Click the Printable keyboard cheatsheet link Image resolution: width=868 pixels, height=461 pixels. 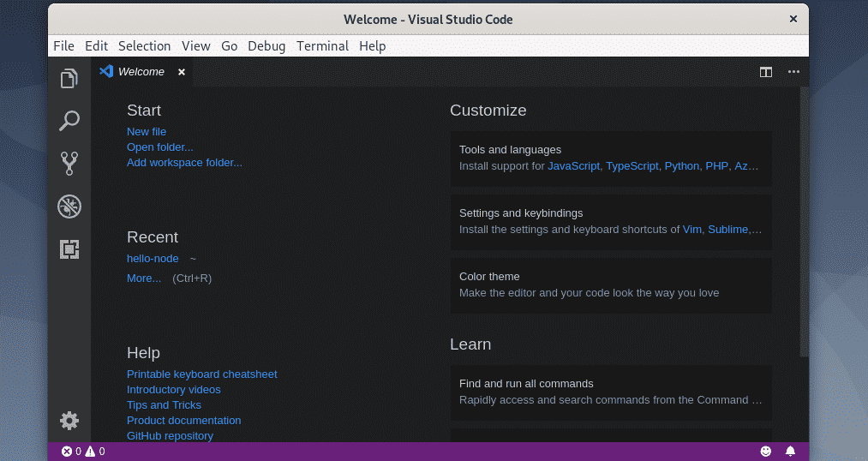(202, 374)
